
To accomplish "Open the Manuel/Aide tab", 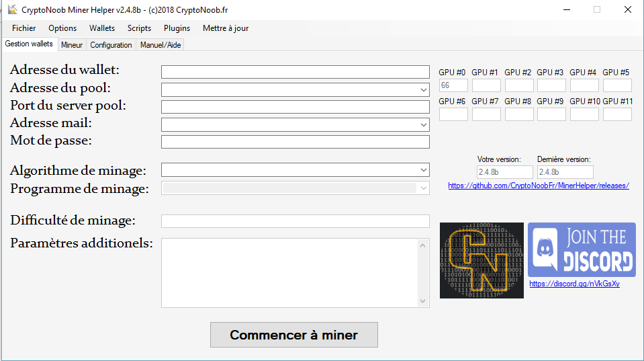I will pyautogui.click(x=160, y=45).
